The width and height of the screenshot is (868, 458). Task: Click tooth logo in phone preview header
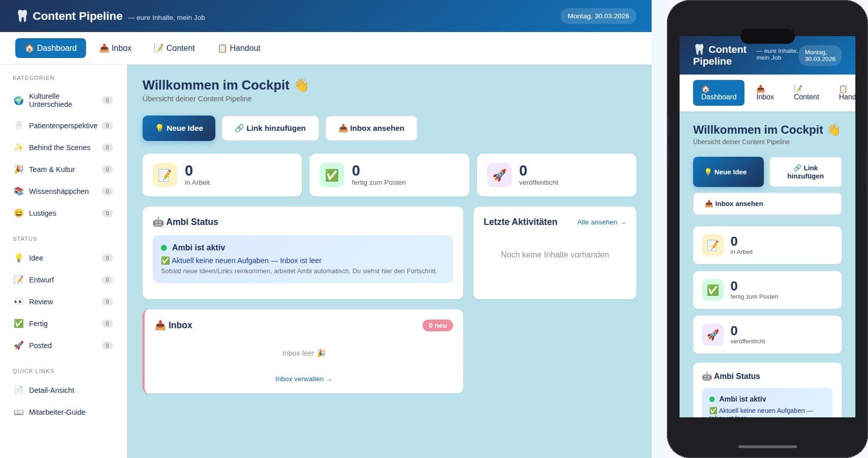point(699,49)
